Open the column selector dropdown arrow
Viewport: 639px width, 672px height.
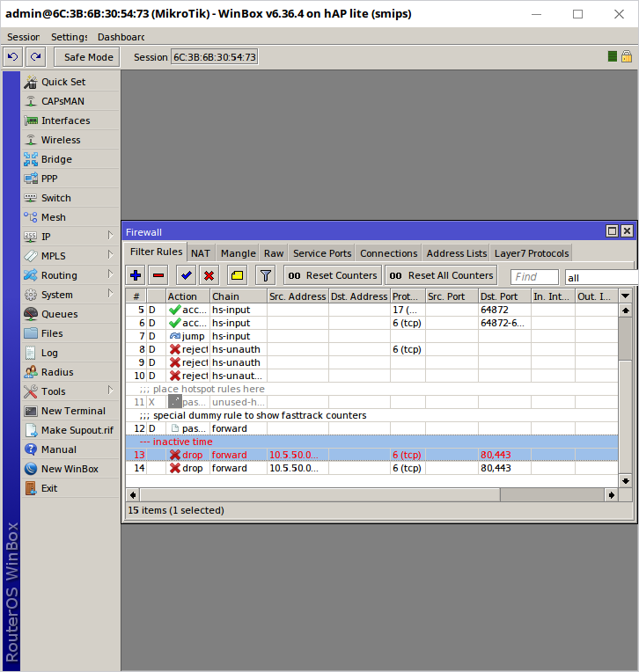coord(625,296)
